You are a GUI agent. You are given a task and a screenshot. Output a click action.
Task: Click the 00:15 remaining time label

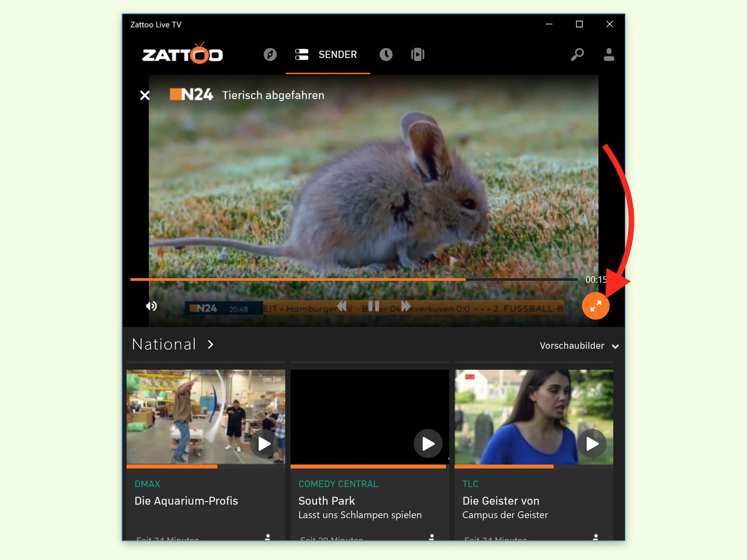[596, 280]
